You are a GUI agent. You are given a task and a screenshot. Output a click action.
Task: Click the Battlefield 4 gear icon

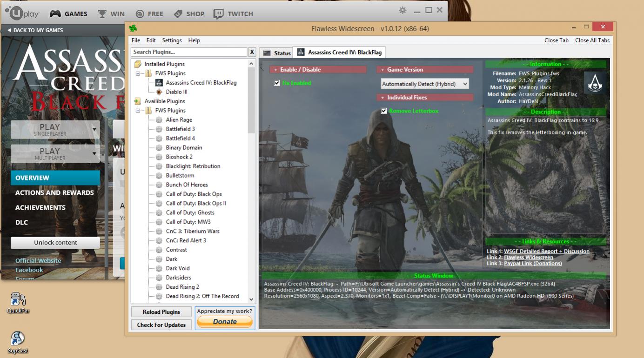[x=159, y=138]
